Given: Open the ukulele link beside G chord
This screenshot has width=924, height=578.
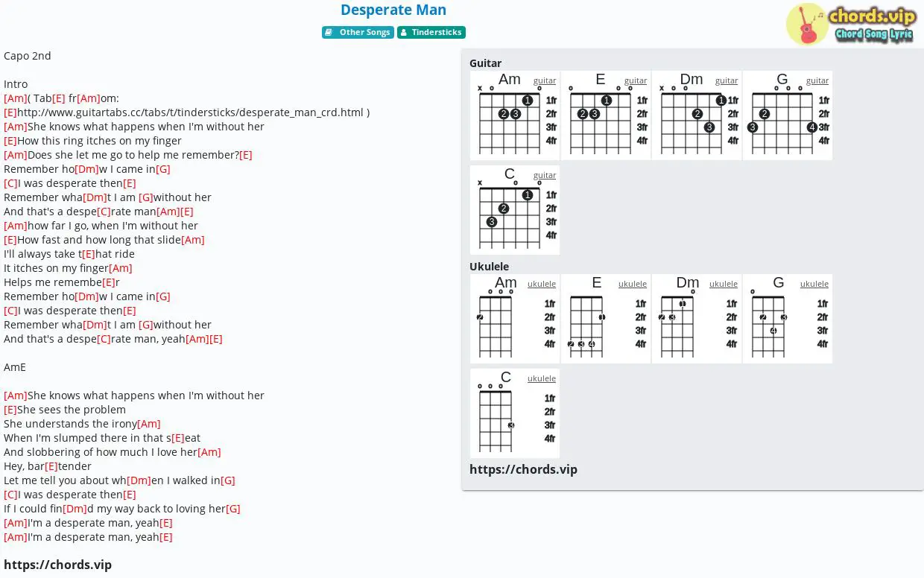Looking at the screenshot, I should [814, 284].
